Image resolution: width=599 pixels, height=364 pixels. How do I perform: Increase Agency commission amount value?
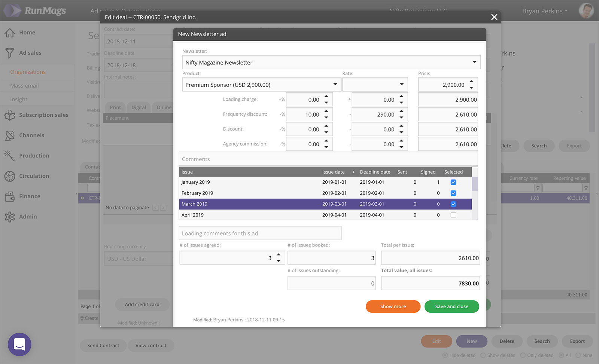(x=401, y=141)
